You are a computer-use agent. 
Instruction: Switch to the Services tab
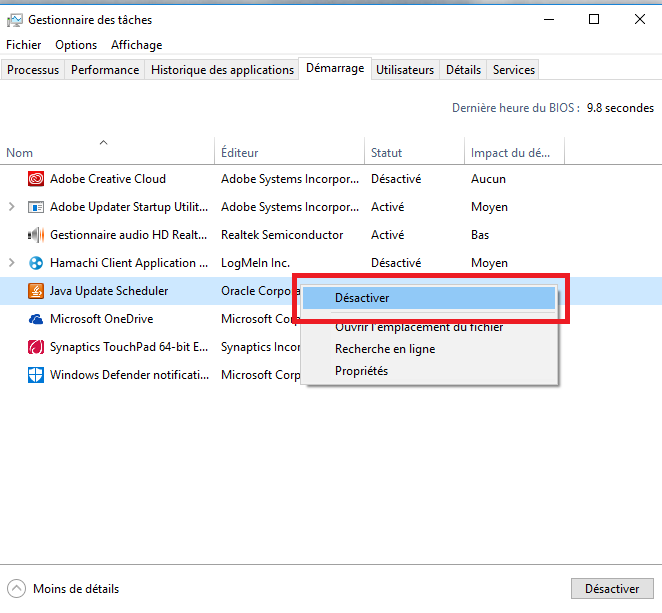point(514,70)
